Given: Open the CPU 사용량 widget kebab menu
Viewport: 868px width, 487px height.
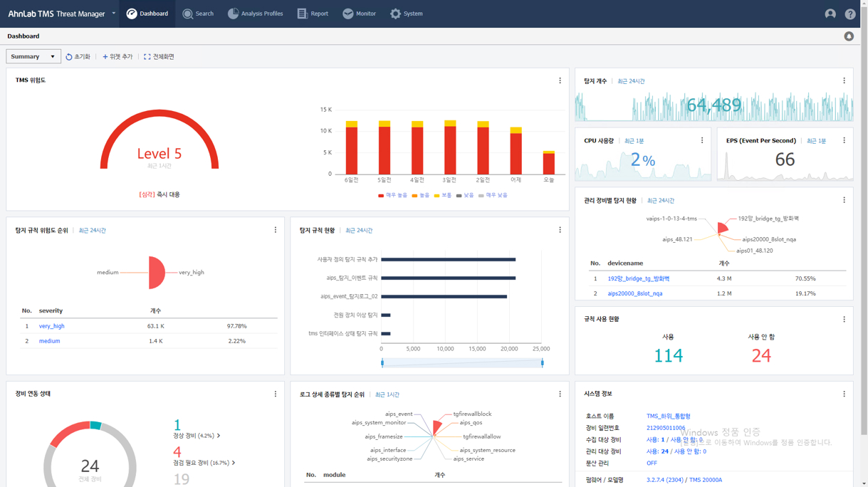Looking at the screenshot, I should 701,140.
